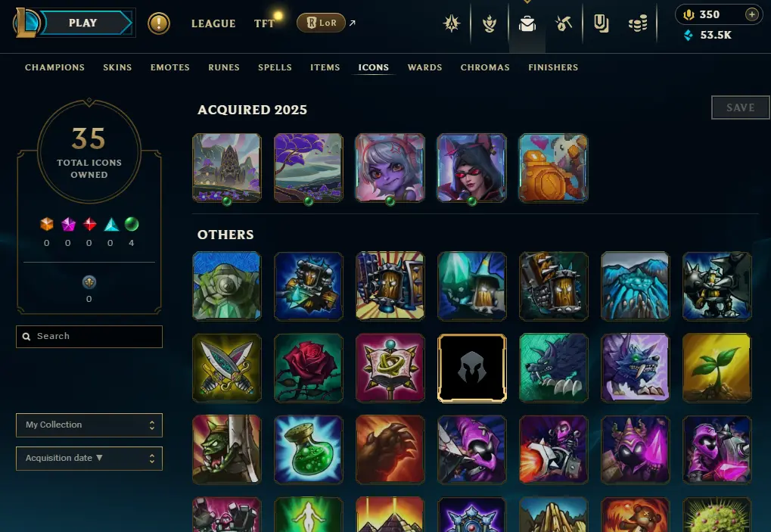Click the SAVE button
Image resolution: width=771 pixels, height=532 pixels.
(x=740, y=107)
